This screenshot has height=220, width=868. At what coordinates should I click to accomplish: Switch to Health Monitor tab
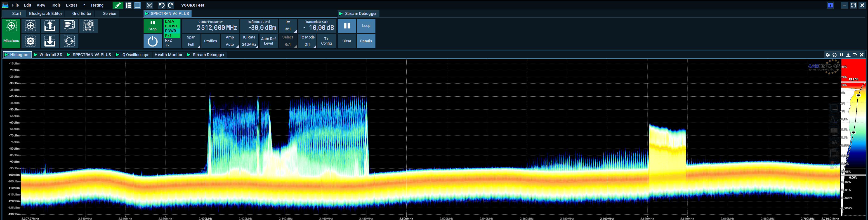pyautogui.click(x=168, y=55)
